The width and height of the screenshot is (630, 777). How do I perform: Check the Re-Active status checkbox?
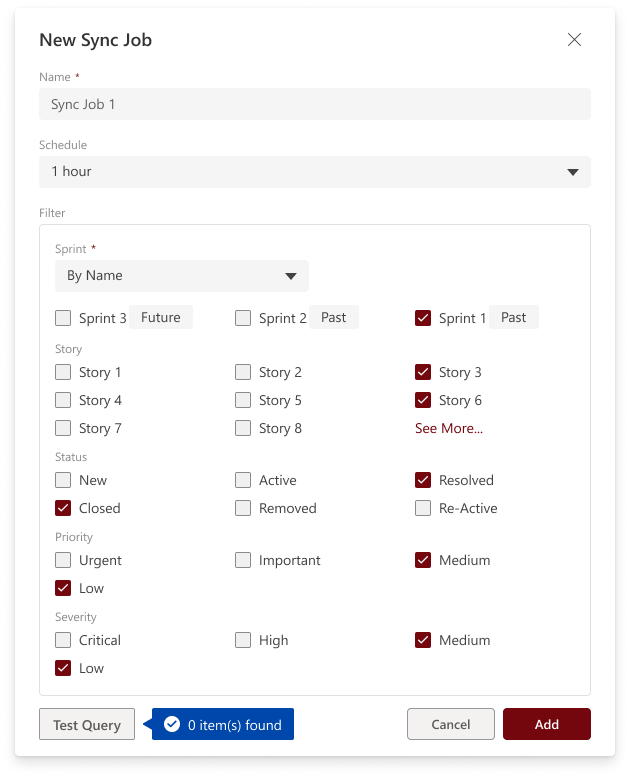(x=423, y=508)
